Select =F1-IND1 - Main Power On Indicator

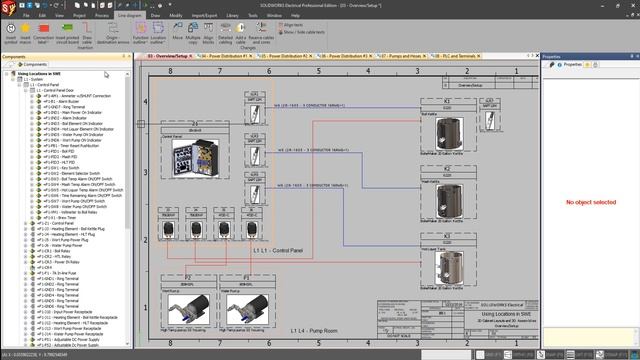tap(72, 112)
